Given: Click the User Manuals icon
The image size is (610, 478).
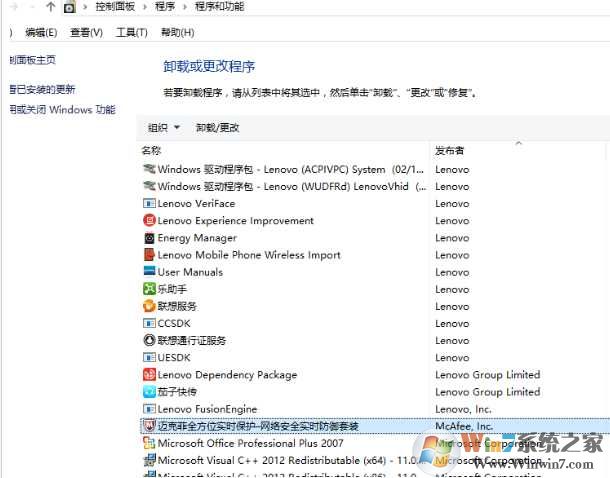Looking at the screenshot, I should pos(149,271).
